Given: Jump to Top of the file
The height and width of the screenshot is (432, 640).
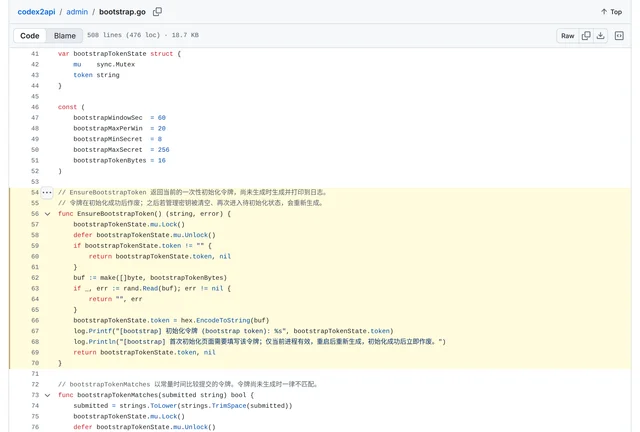Looking at the screenshot, I should tap(611, 12).
